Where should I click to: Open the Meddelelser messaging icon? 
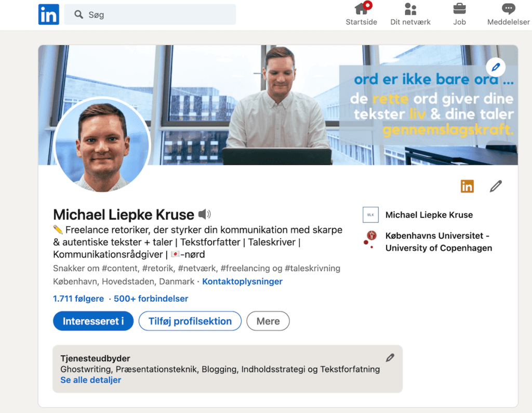tap(508, 9)
